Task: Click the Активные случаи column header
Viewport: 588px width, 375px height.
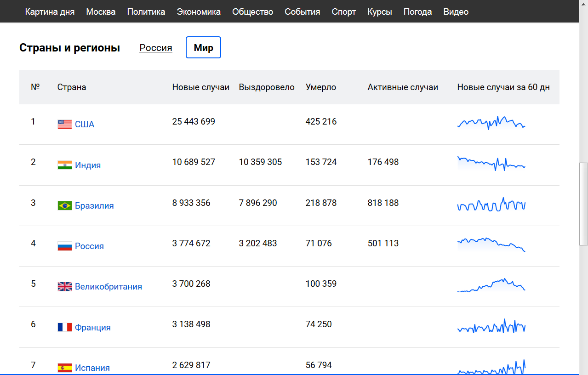Action: click(x=403, y=87)
